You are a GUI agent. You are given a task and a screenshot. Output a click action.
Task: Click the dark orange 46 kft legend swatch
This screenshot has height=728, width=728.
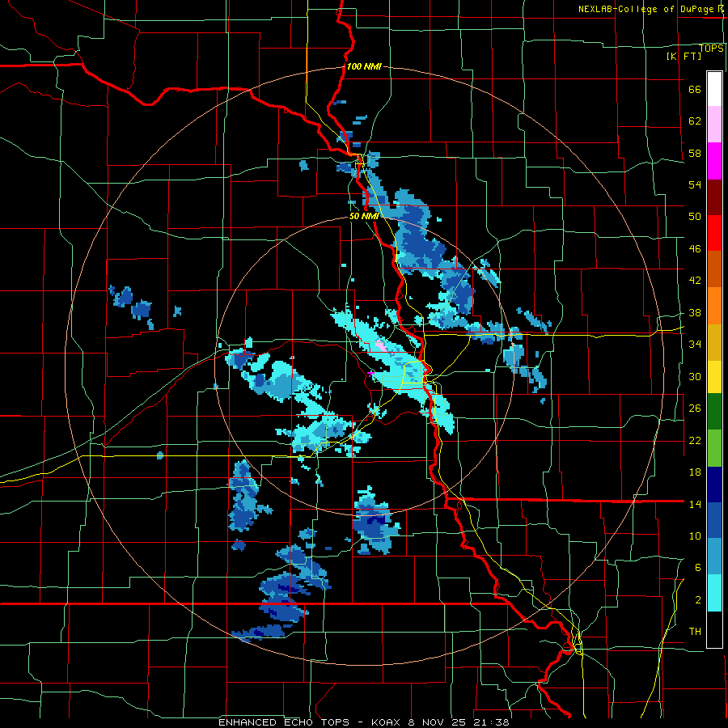714,269
